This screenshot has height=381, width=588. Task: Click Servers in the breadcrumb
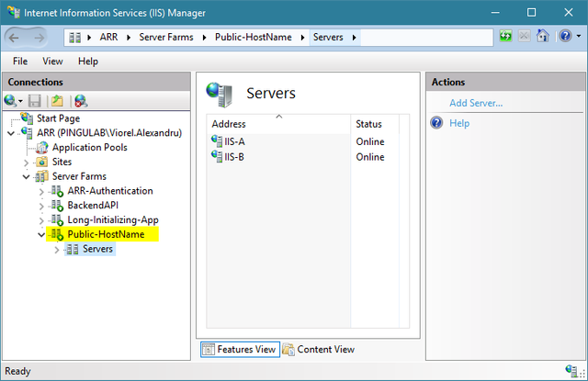pyautogui.click(x=328, y=37)
